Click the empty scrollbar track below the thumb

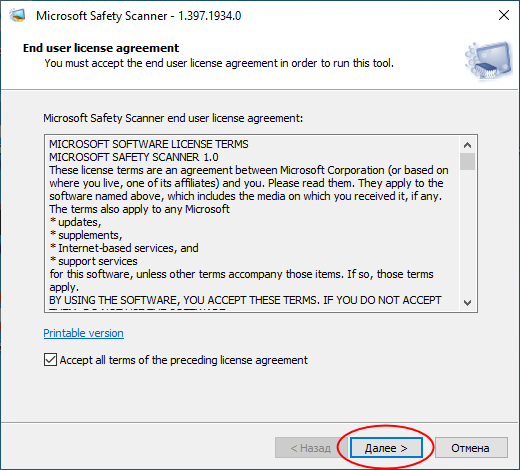[x=467, y=233]
